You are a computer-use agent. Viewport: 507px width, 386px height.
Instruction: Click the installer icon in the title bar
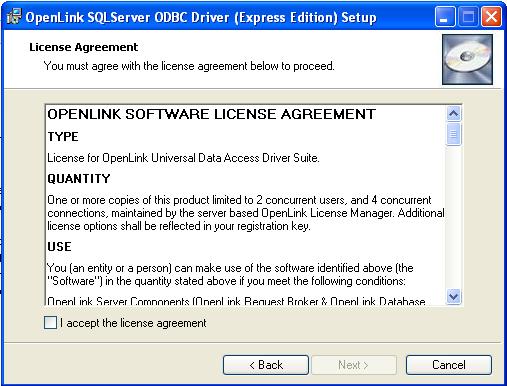click(14, 16)
